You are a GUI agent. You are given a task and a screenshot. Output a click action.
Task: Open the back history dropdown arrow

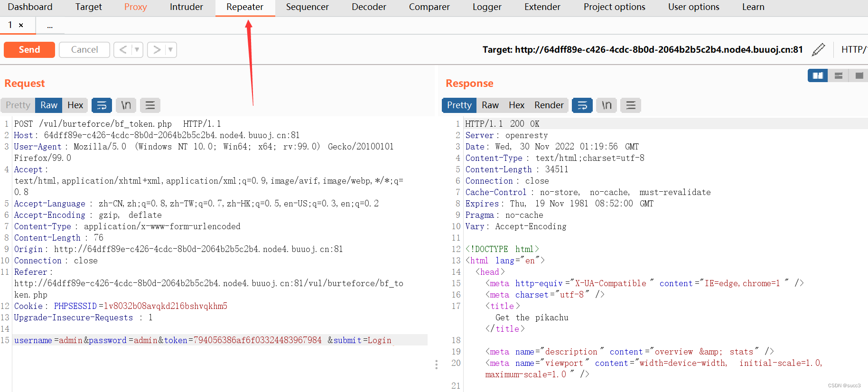click(137, 49)
